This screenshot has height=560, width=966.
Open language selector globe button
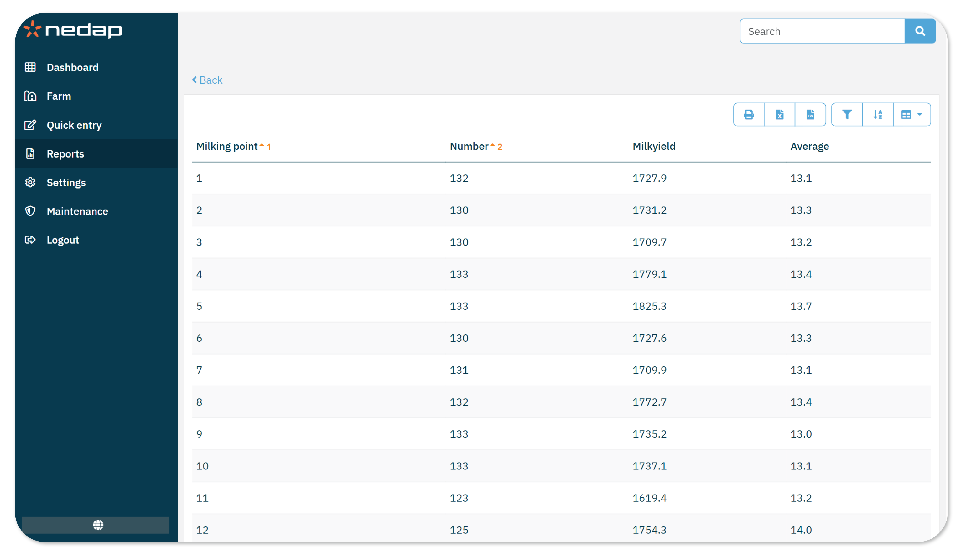pyautogui.click(x=95, y=525)
